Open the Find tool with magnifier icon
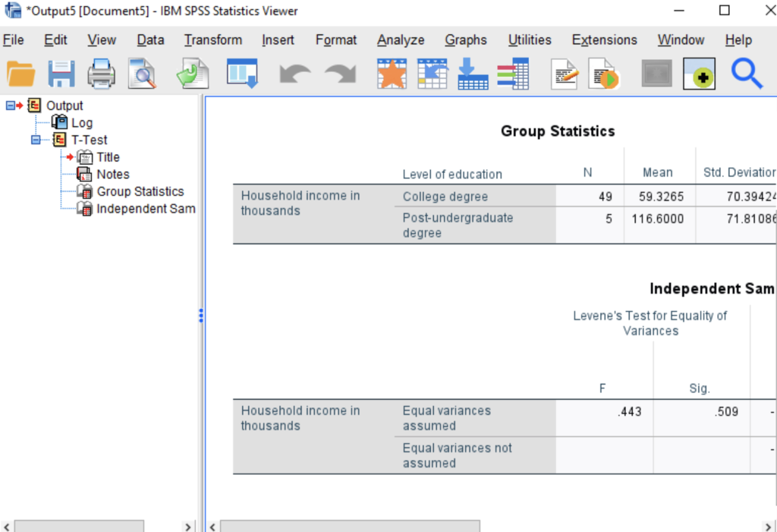This screenshot has width=777, height=532. click(747, 74)
